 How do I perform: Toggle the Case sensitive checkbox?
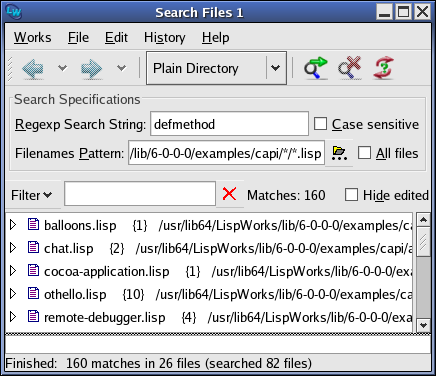320,124
